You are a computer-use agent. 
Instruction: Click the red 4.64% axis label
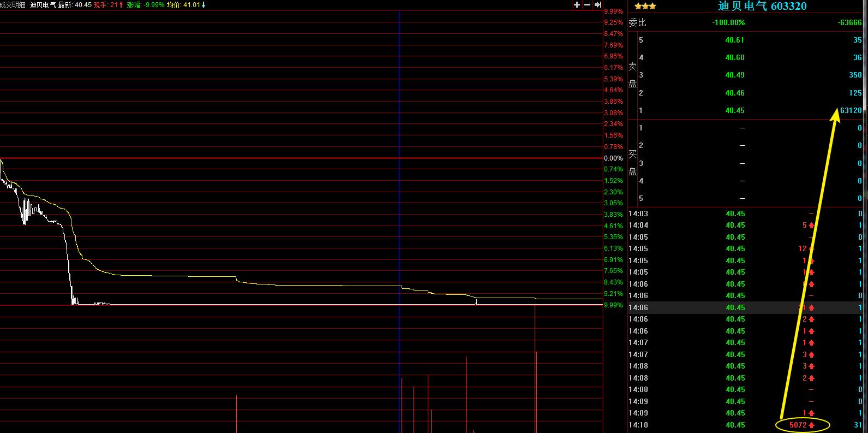coord(613,90)
